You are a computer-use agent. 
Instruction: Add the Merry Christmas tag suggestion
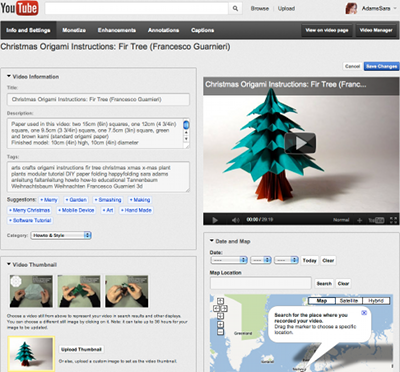point(29,210)
